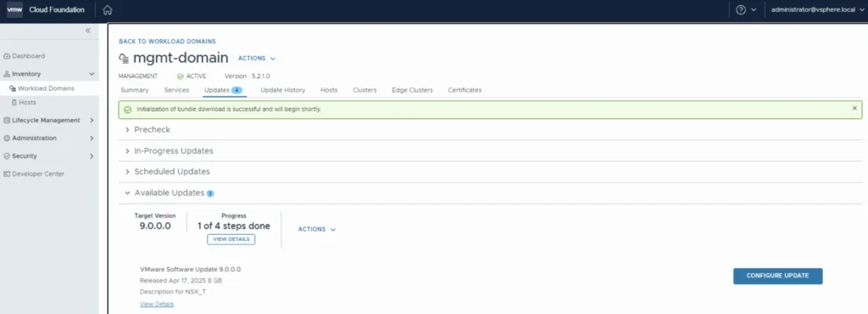Click the VMware Cloud Foundation logo
The height and width of the screenshot is (314, 868).
click(14, 9)
